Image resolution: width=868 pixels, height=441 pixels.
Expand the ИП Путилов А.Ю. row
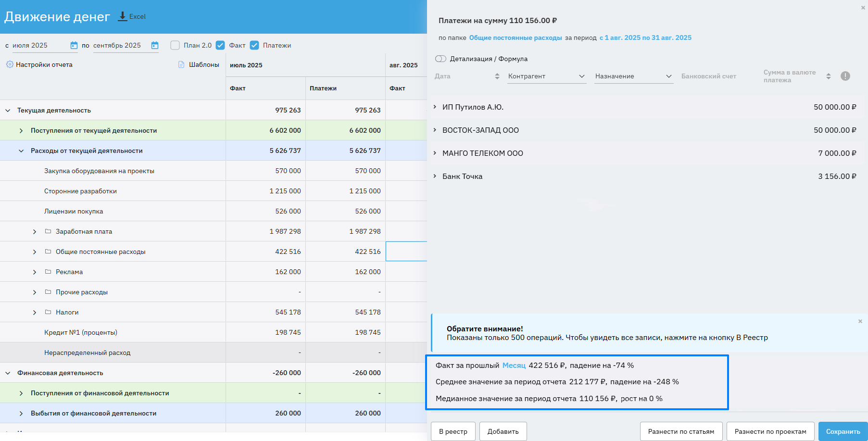pyautogui.click(x=435, y=107)
